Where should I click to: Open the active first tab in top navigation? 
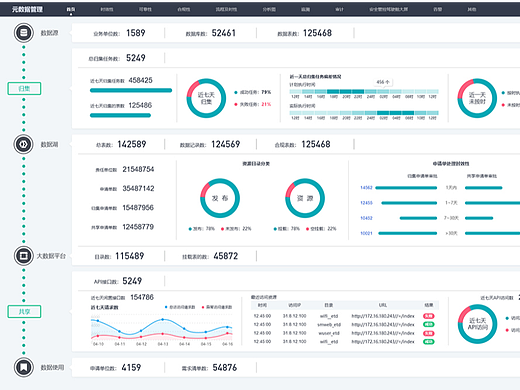click(x=71, y=9)
